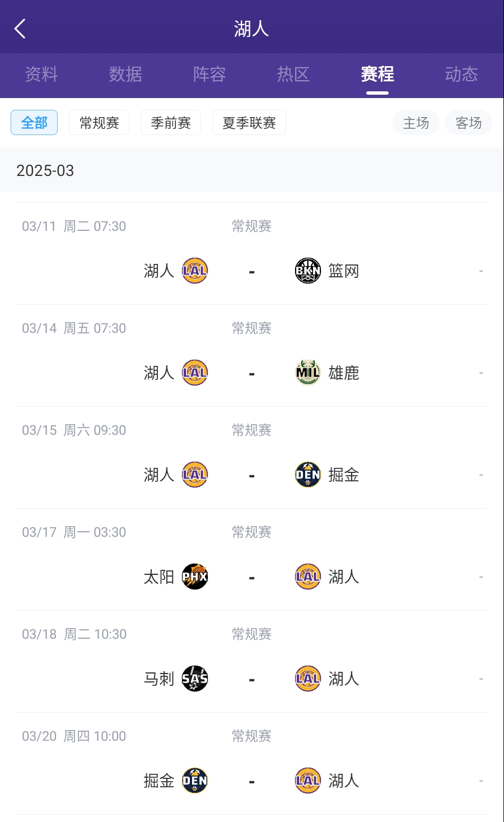The height and width of the screenshot is (822, 504).
Task: Tap the Suns PHX team logo
Action: (x=195, y=577)
